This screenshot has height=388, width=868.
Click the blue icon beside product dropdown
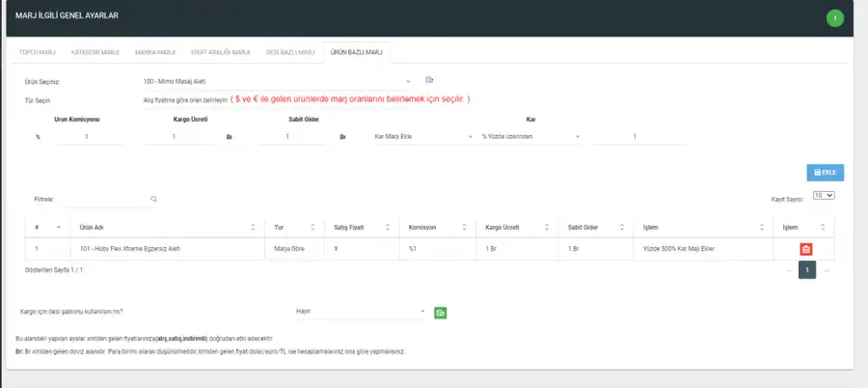coord(429,80)
